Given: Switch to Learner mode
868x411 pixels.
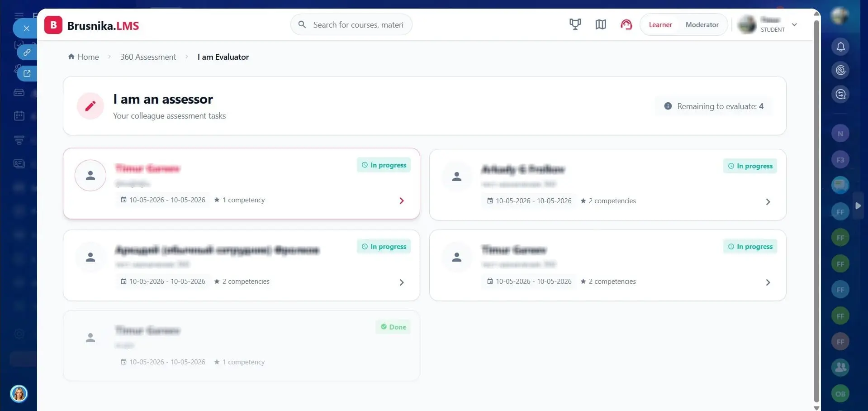Looking at the screenshot, I should tap(660, 25).
